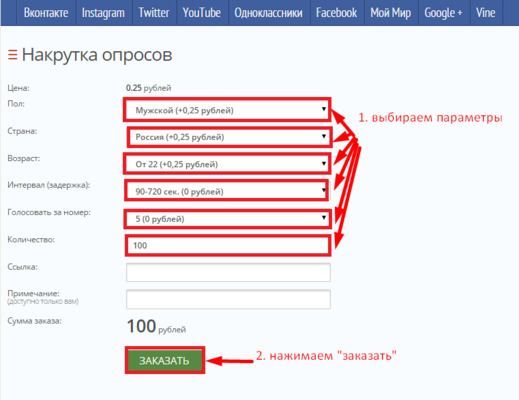Image resolution: width=519 pixels, height=400 pixels.
Task: Open the Интервал dropdown showing 90-720 сек.
Action: [227, 191]
